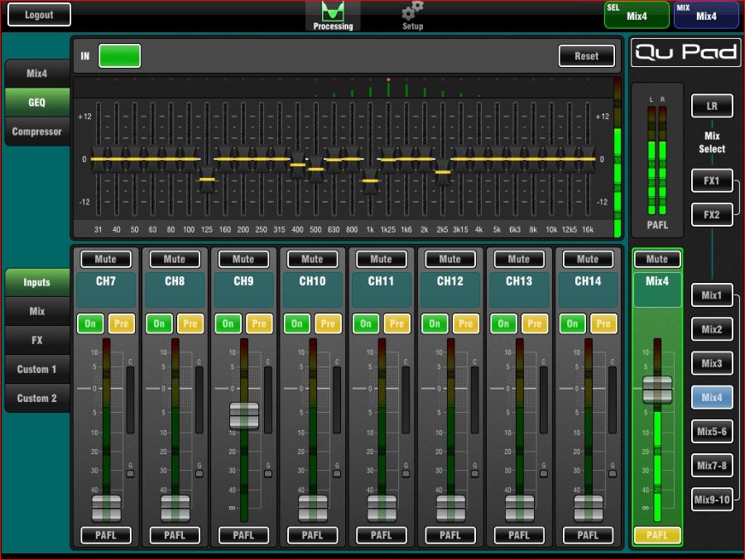The width and height of the screenshot is (745, 560).
Task: Toggle CH7 On send button
Action: pos(90,323)
